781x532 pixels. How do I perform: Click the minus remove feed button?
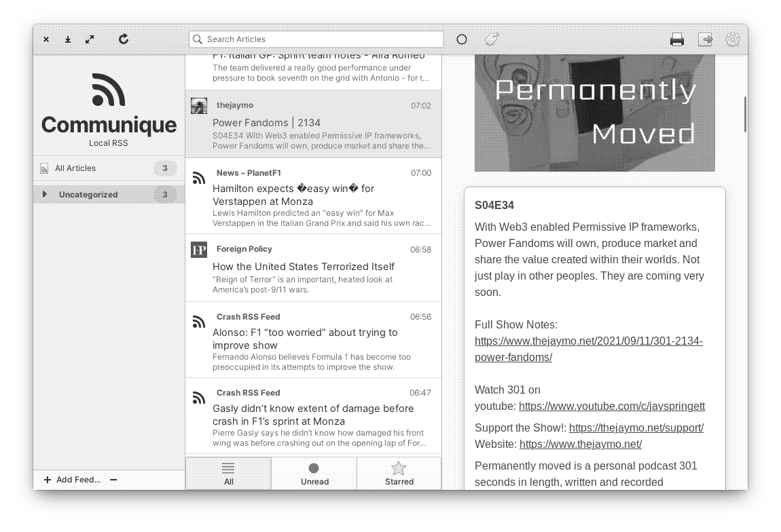tap(113, 480)
